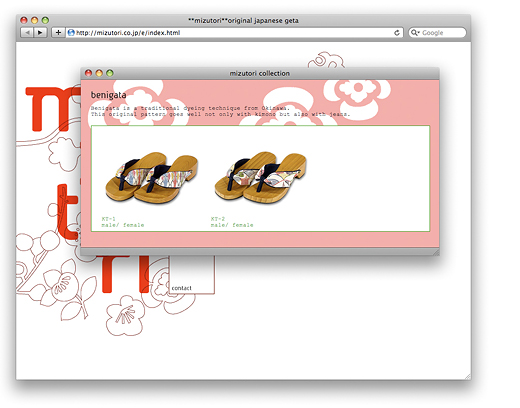This screenshot has width=520, height=408.
Task: Click the globe site icon in address bar
Action: pos(71,33)
